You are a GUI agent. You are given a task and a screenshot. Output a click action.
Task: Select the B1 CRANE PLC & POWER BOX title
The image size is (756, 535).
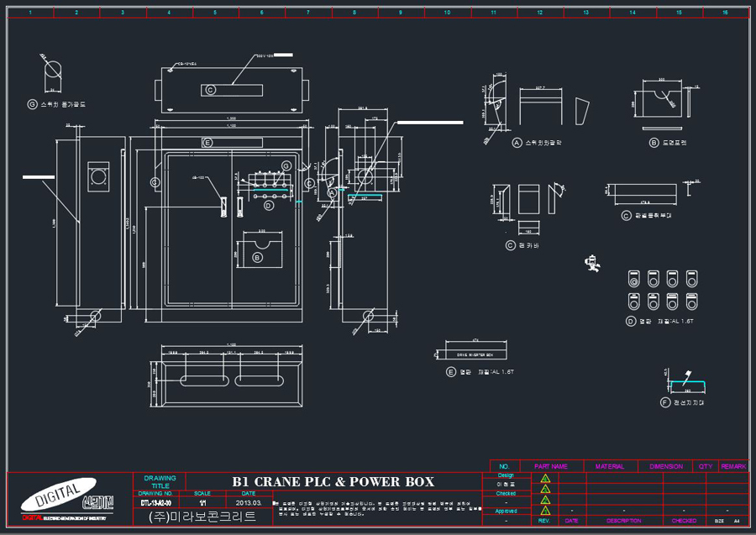tap(333, 481)
